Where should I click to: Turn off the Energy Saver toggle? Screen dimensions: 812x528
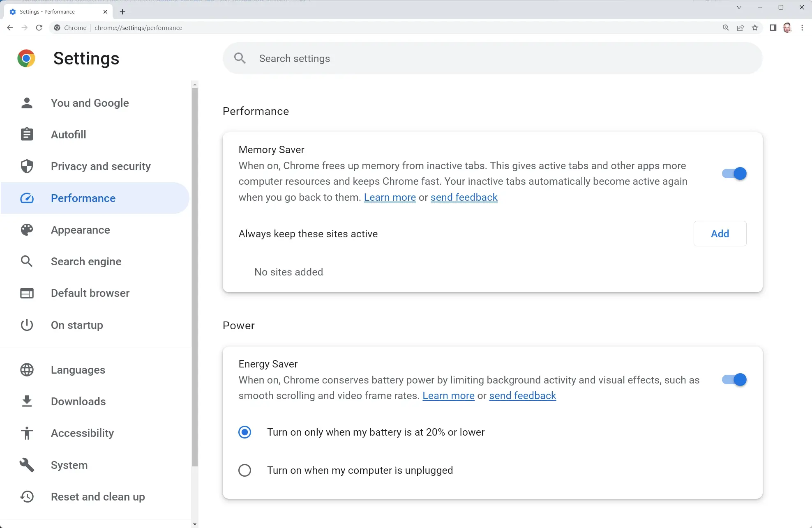pyautogui.click(x=734, y=379)
